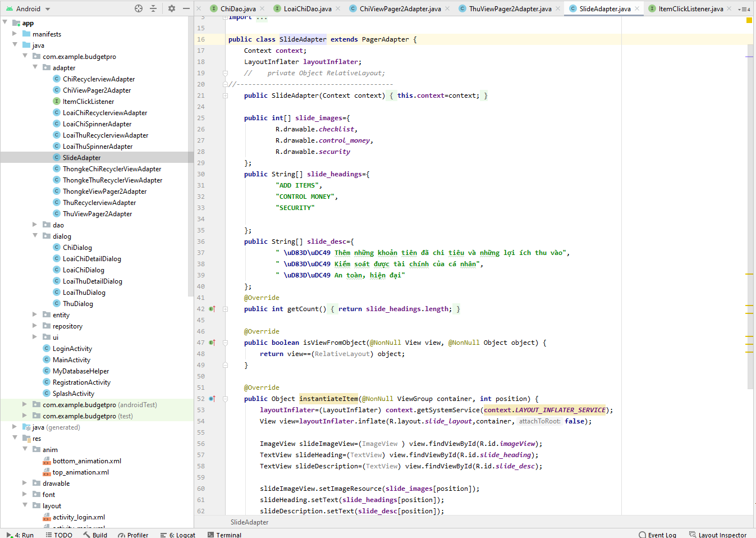Screen dimensions: 756x538
Task: Click SlideAdapter breadcrumb below editor
Action: (x=249, y=522)
